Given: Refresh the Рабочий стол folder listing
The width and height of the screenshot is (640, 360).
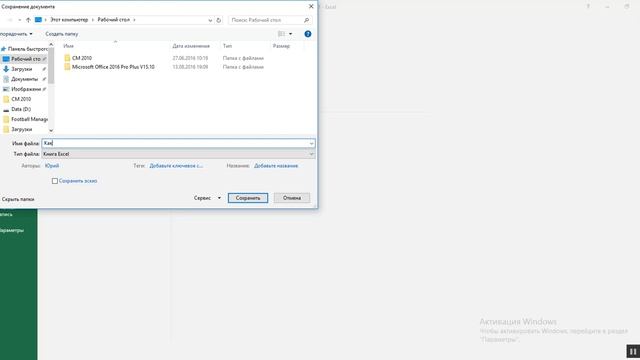Looking at the screenshot, I should click(219, 20).
